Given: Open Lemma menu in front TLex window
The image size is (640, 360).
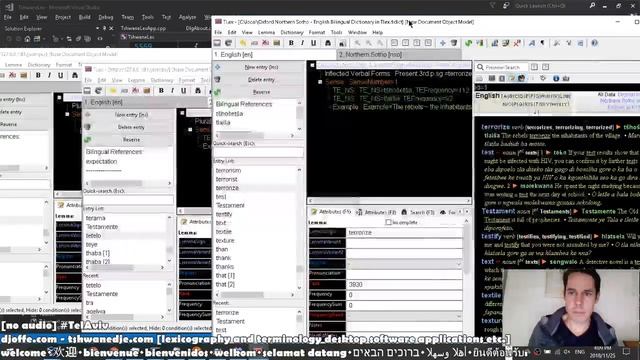Looking at the screenshot, I should tap(266, 32).
